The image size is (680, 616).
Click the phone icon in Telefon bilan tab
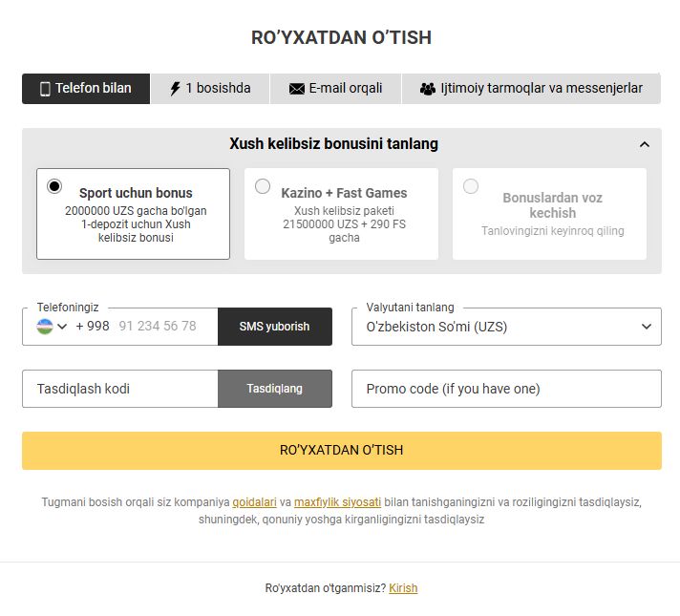[45, 89]
